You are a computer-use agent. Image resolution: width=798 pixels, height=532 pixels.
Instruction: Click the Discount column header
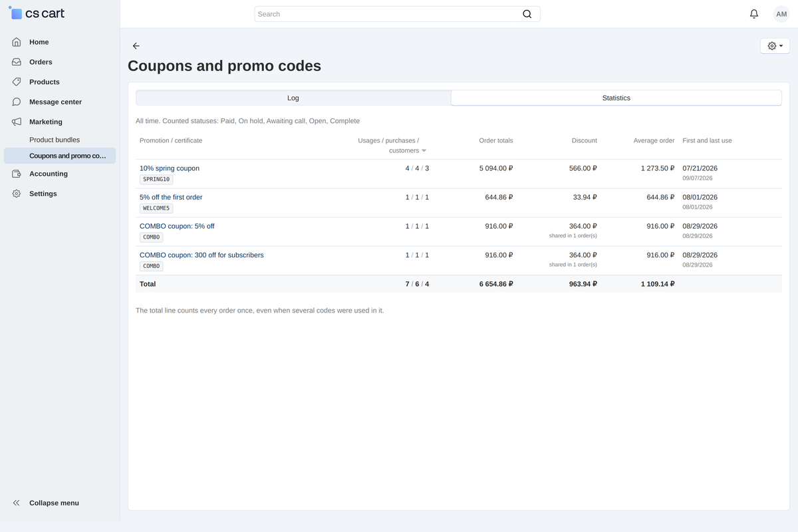[x=585, y=140]
